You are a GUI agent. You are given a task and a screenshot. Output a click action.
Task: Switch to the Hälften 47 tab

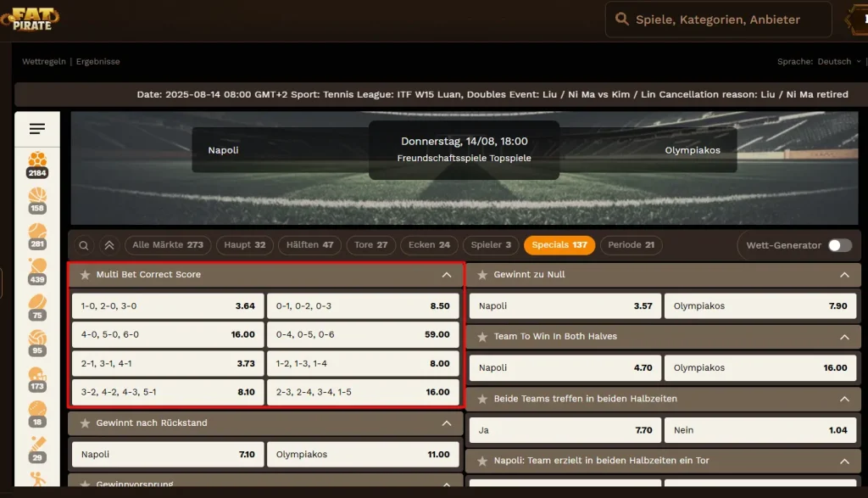point(310,245)
